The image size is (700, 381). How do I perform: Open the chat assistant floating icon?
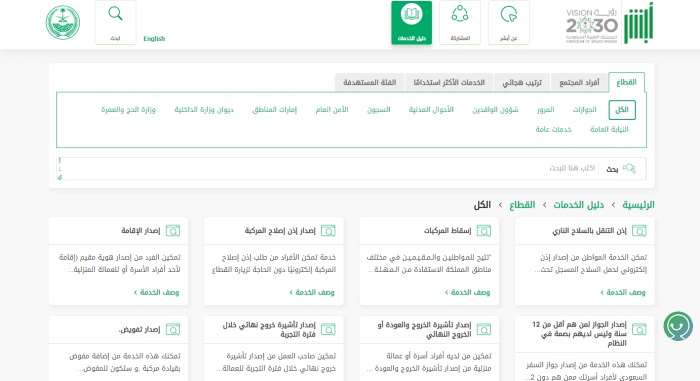(x=678, y=326)
